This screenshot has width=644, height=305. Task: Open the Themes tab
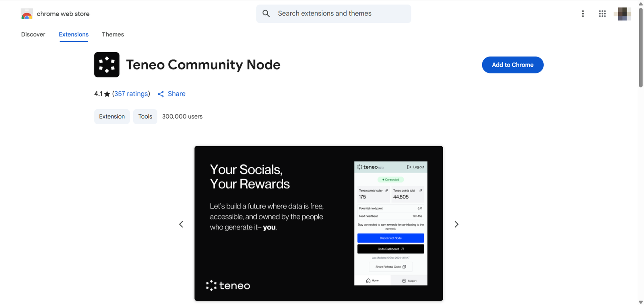113,35
